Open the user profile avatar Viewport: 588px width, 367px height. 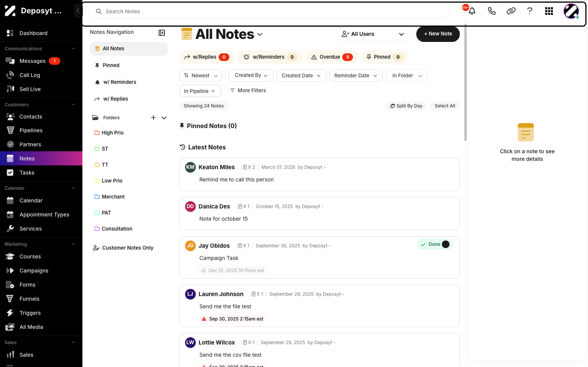point(571,11)
